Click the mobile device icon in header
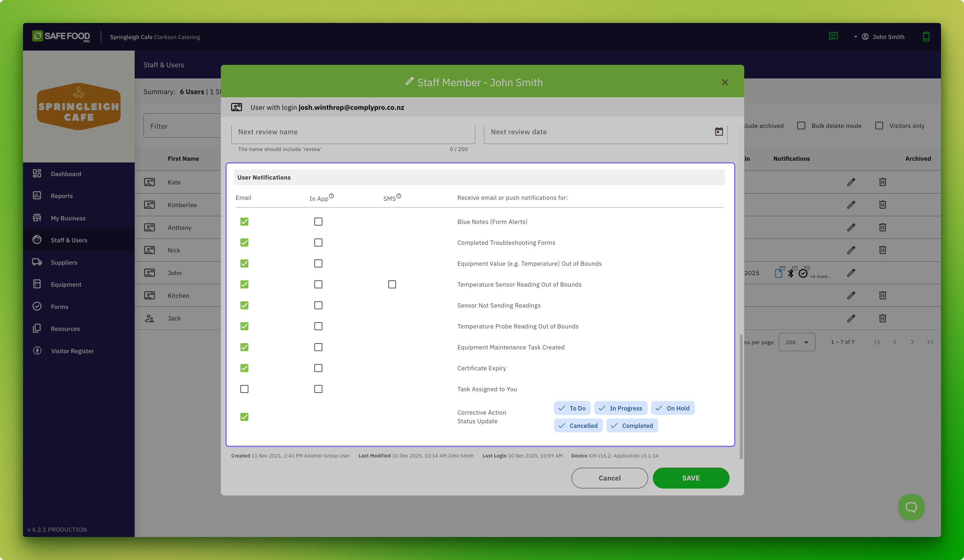This screenshot has height=560, width=964. pos(926,37)
